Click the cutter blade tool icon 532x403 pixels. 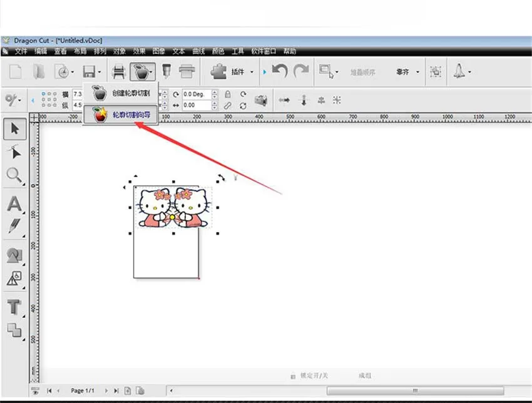(166, 71)
